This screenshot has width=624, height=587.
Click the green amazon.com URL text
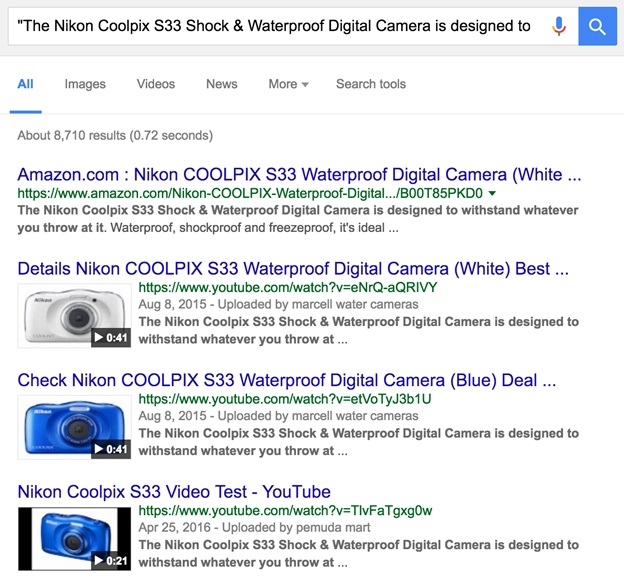pyautogui.click(x=250, y=193)
